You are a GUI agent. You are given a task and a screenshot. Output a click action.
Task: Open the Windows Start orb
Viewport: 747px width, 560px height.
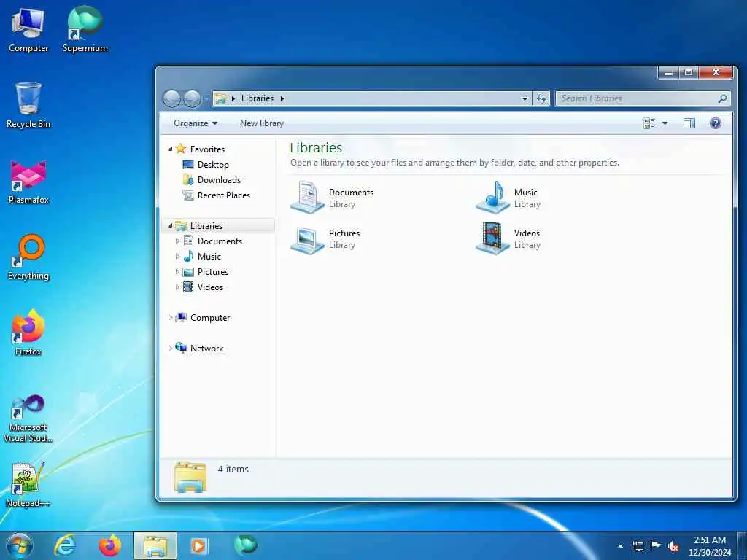pos(20,545)
